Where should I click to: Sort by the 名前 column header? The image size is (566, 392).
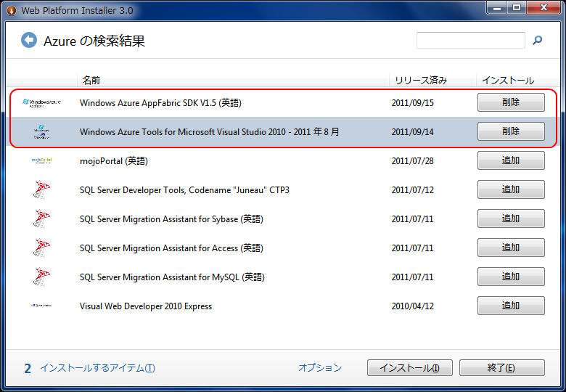pyautogui.click(x=233, y=80)
